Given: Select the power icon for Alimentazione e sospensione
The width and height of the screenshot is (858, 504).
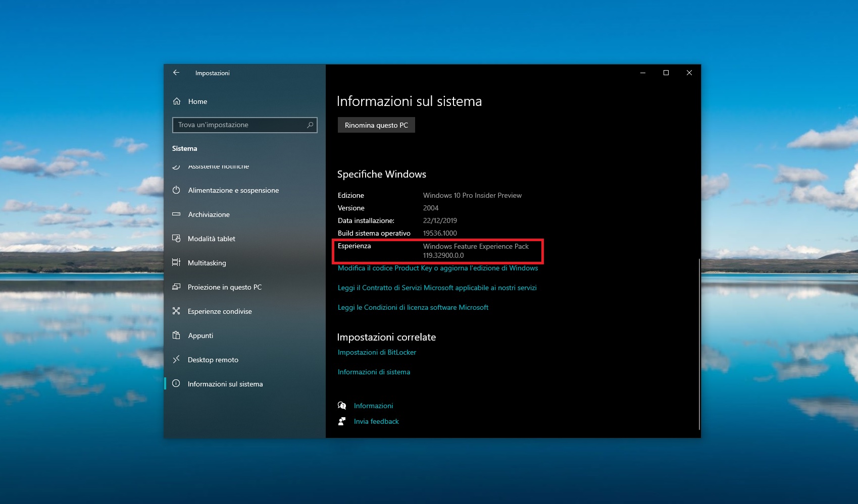Looking at the screenshot, I should click(176, 190).
